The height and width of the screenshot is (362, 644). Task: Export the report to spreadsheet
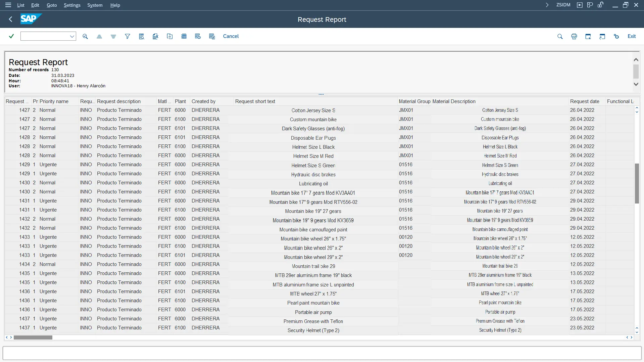pyautogui.click(x=156, y=36)
